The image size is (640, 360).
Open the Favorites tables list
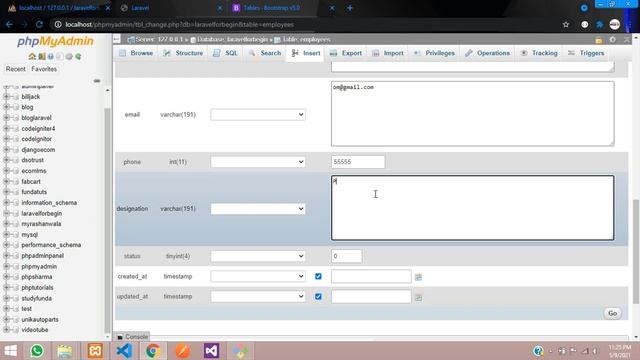[44, 69]
